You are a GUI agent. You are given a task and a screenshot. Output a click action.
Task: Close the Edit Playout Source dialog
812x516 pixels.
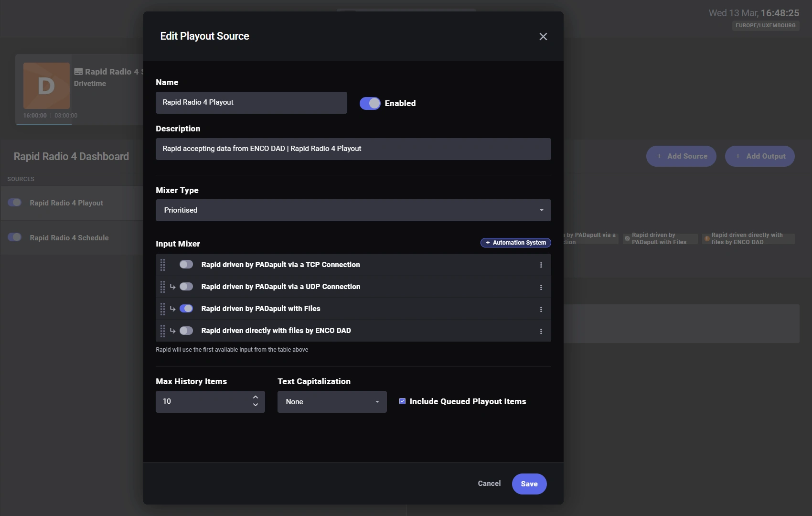pos(543,37)
